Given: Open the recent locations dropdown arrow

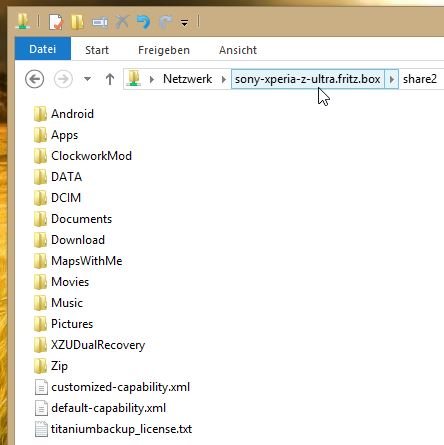Looking at the screenshot, I should (87, 79).
